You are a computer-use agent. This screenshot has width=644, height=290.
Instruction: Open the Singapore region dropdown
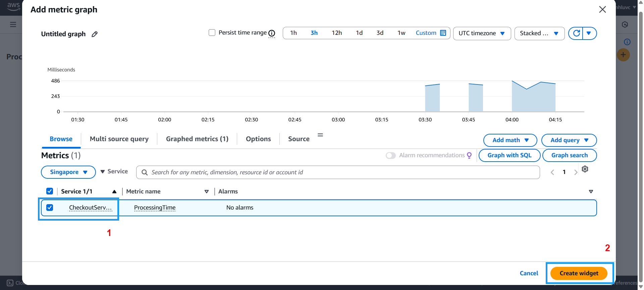(x=68, y=172)
